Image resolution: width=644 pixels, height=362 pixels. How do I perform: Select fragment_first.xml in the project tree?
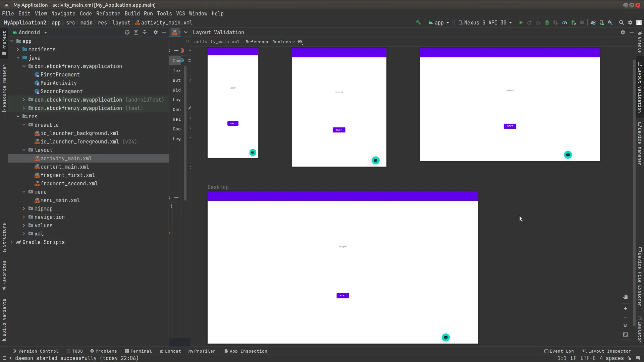67,175
